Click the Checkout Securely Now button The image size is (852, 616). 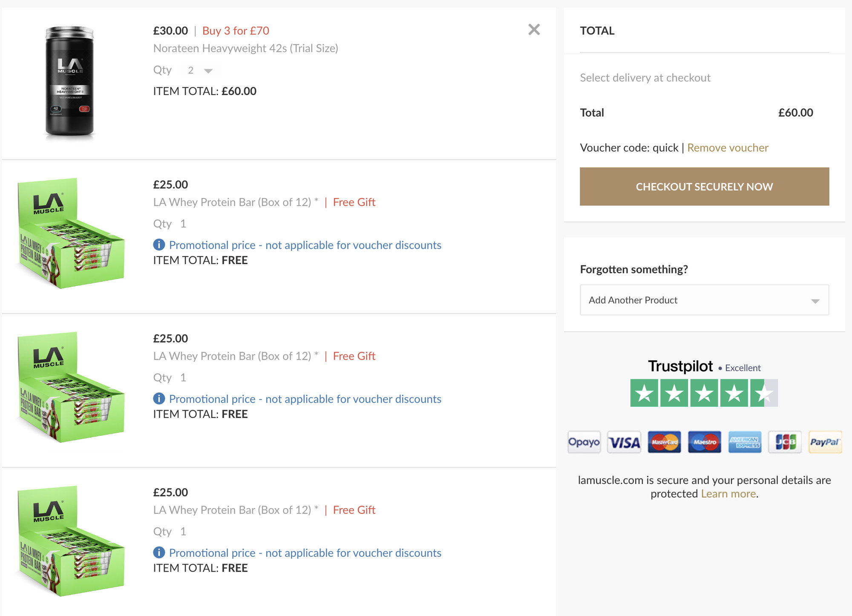pos(704,187)
